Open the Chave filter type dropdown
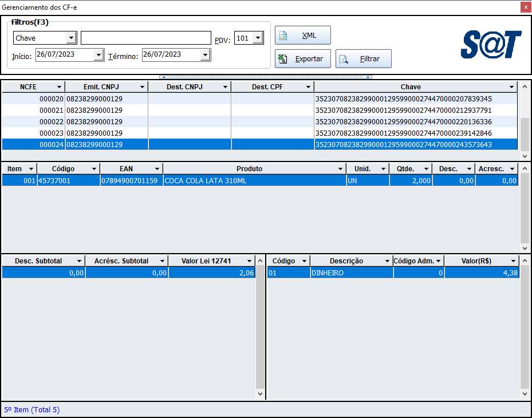The image size is (532, 418). (72, 38)
